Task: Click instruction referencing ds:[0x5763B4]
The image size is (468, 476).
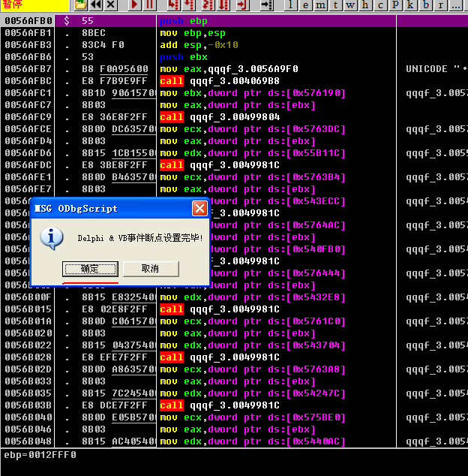Action: click(x=252, y=177)
